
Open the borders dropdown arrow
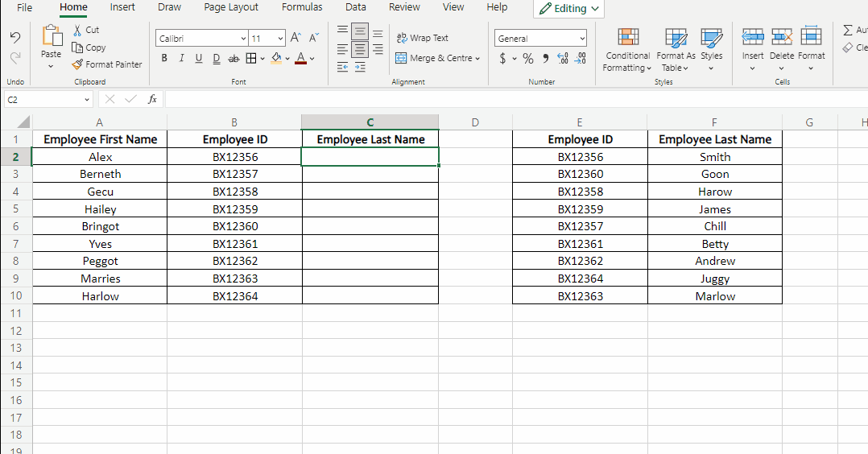pyautogui.click(x=262, y=58)
